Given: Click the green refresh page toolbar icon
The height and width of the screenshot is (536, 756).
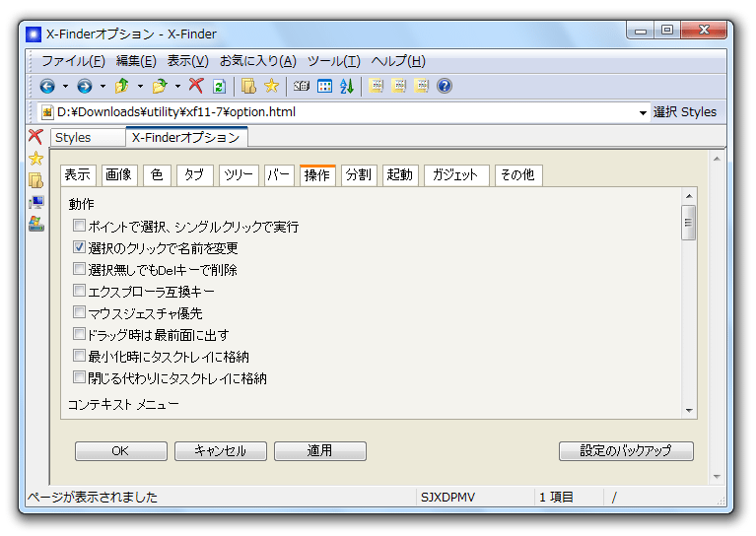Looking at the screenshot, I should click(220, 87).
